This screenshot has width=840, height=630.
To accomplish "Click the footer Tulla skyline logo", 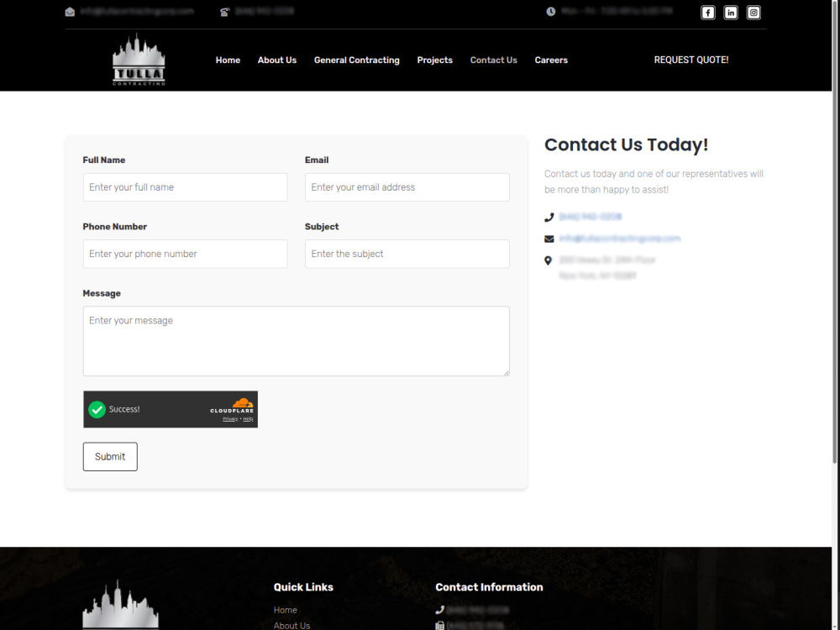I will coord(120,604).
